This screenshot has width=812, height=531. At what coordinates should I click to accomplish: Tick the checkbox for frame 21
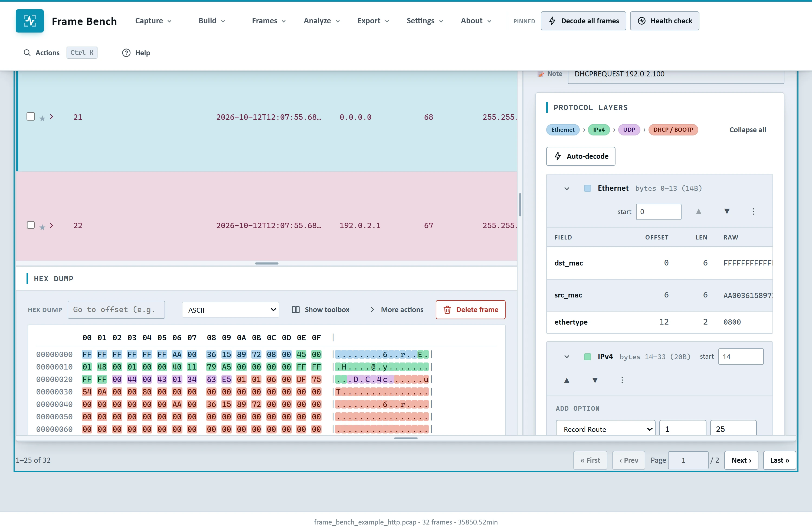click(x=31, y=116)
